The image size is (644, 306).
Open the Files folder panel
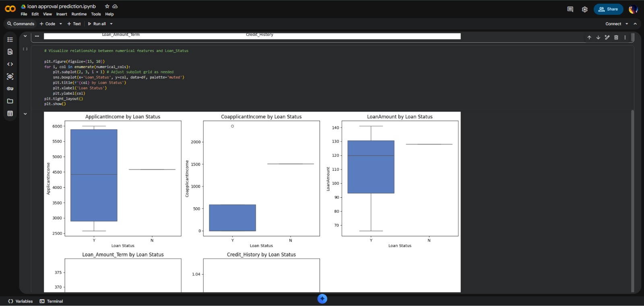[x=10, y=101]
